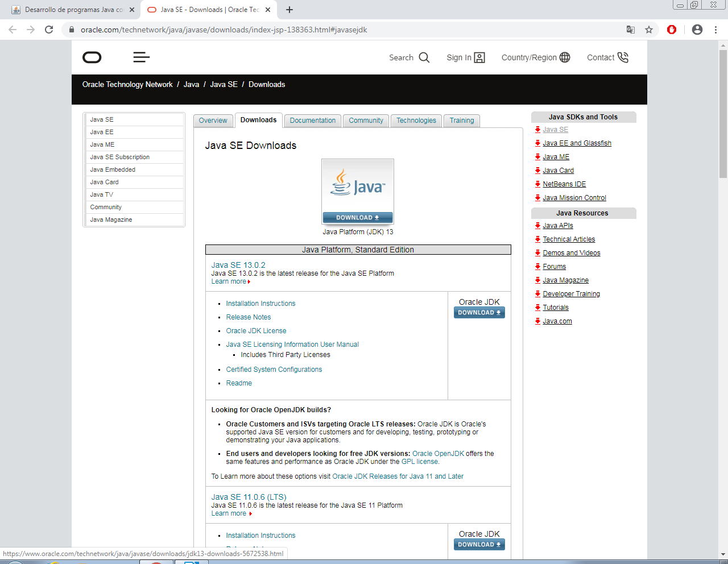Open Developer Training link

572,294
